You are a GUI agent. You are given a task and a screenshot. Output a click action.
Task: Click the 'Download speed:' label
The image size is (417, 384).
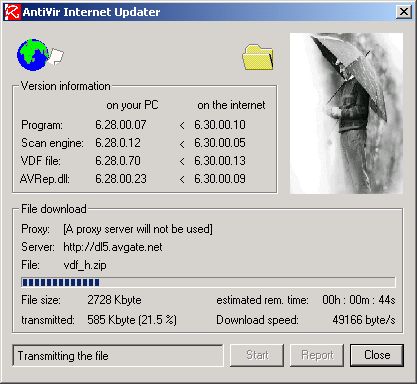[x=257, y=320]
